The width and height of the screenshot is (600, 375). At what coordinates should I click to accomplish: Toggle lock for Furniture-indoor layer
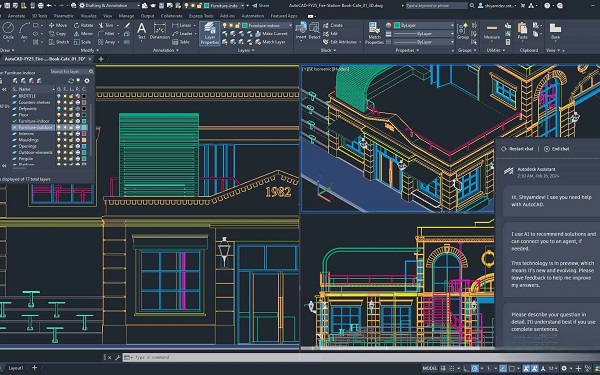tap(71, 121)
